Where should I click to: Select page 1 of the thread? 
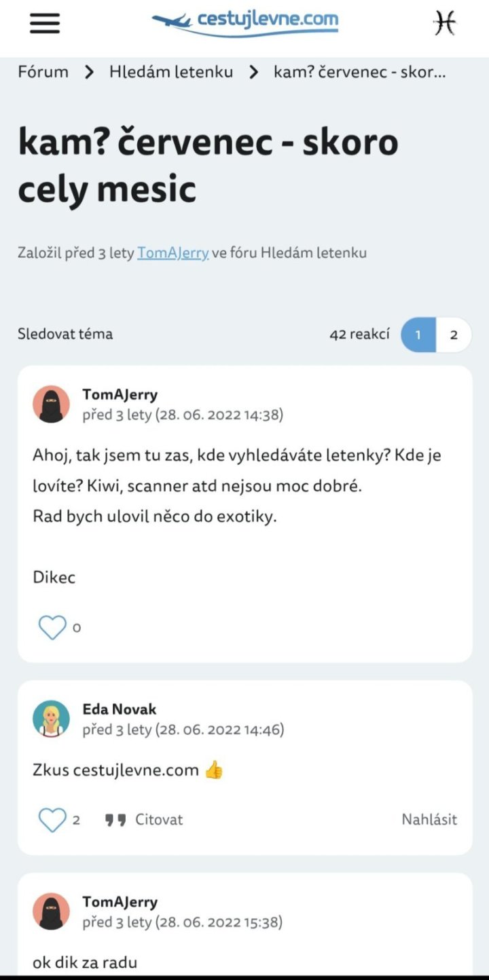coord(418,335)
